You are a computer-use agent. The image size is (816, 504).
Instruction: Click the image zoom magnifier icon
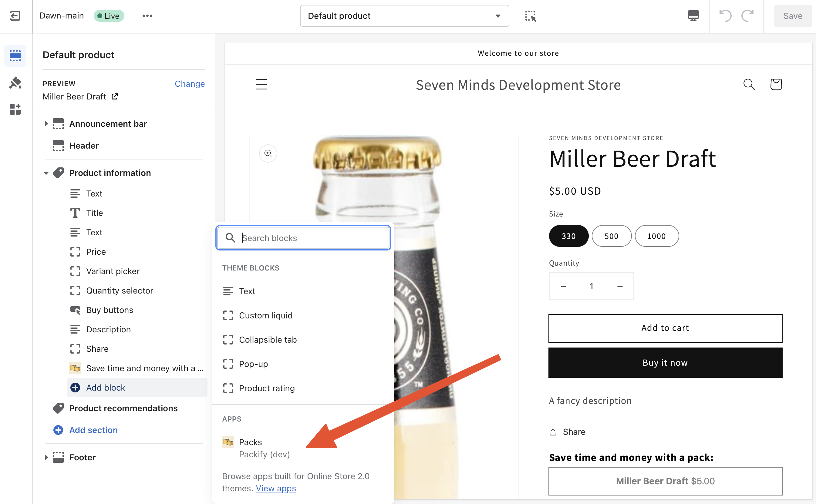click(x=268, y=153)
